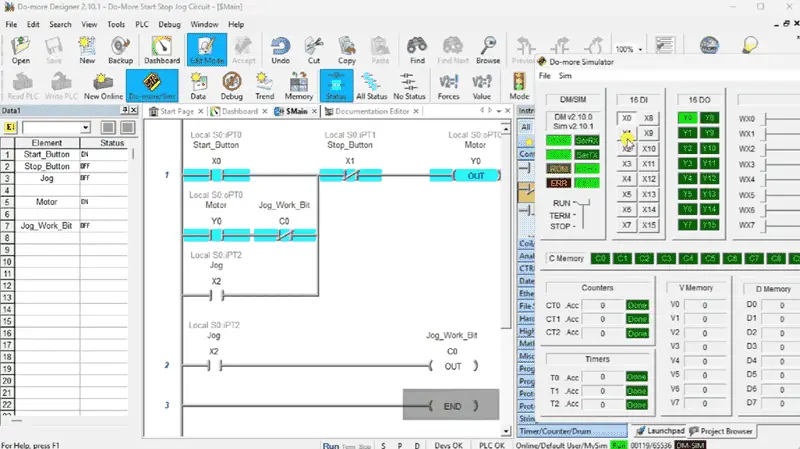Open the Trend view icon
The image size is (800, 449).
[x=264, y=86]
